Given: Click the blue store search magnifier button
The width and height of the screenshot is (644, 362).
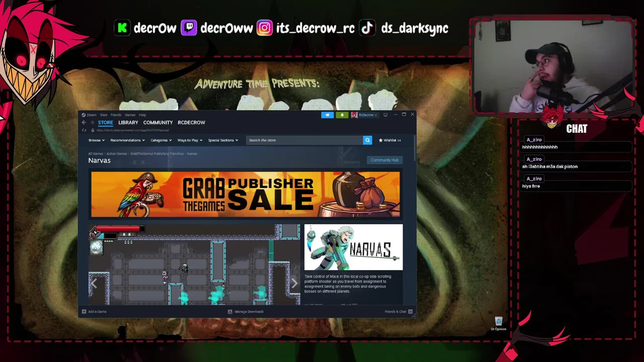Looking at the screenshot, I should (x=367, y=140).
